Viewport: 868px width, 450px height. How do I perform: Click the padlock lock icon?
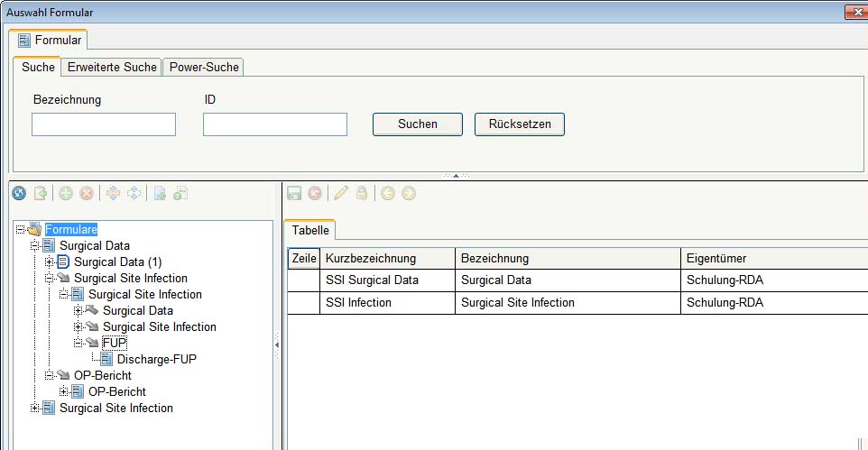tap(362, 193)
